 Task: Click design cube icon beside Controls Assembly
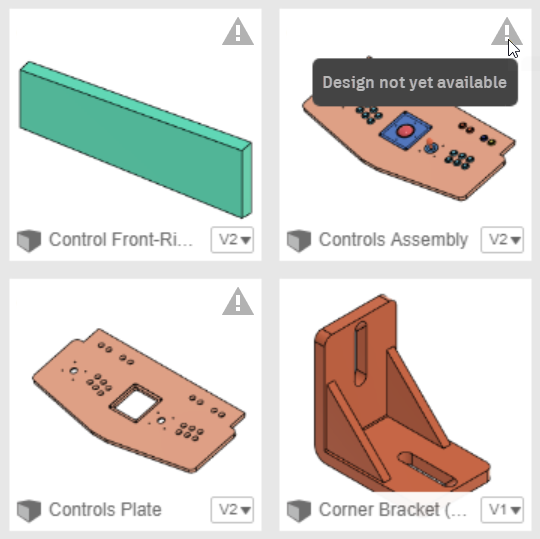299,240
